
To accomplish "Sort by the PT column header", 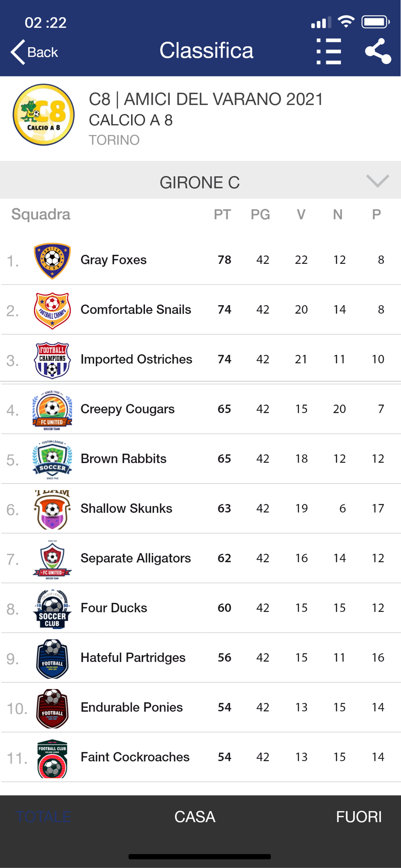I will tap(222, 214).
